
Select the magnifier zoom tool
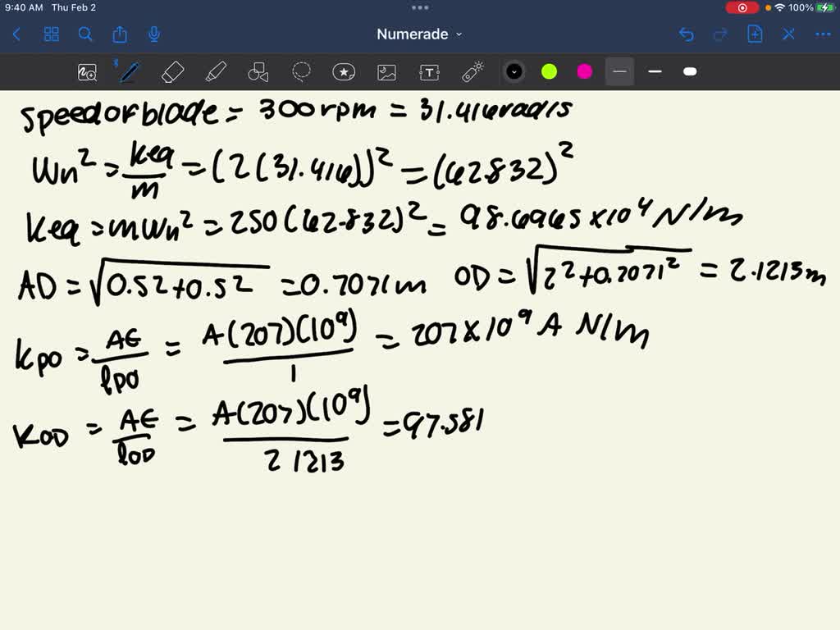click(86, 72)
